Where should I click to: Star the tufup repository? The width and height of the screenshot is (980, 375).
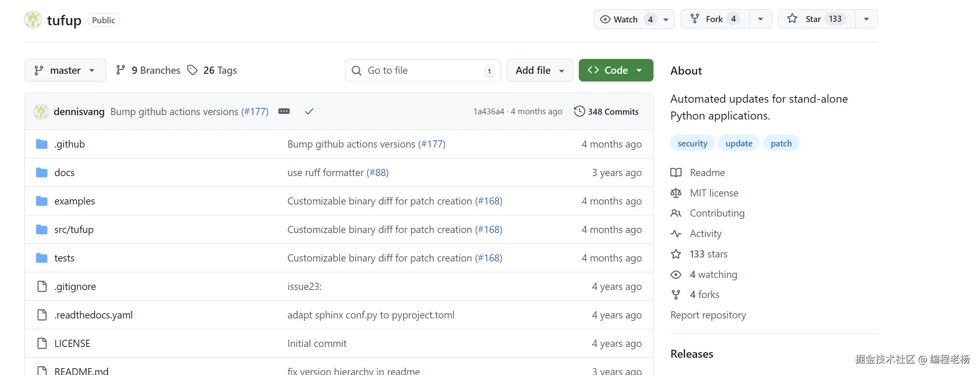(812, 19)
